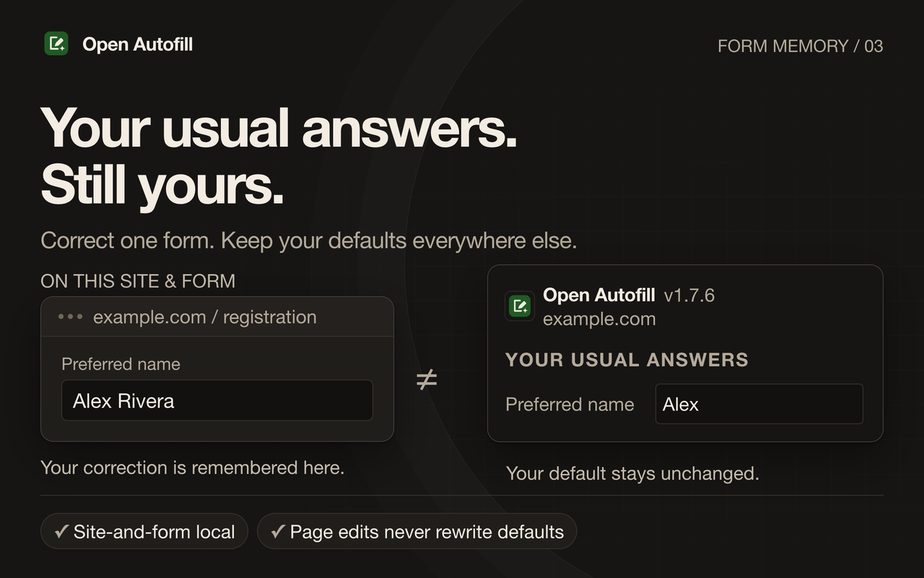
Task: Click the not-equal sign between the cards
Action: 427,379
